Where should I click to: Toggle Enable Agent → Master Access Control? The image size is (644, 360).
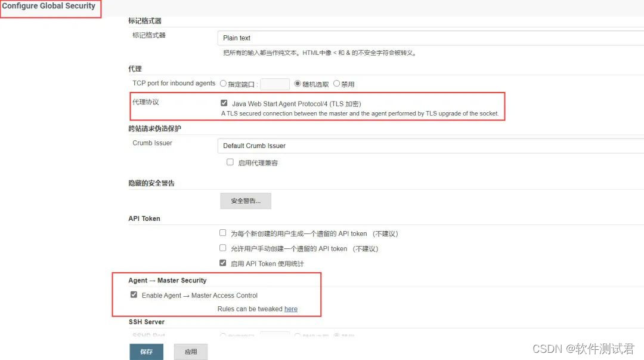(134, 294)
